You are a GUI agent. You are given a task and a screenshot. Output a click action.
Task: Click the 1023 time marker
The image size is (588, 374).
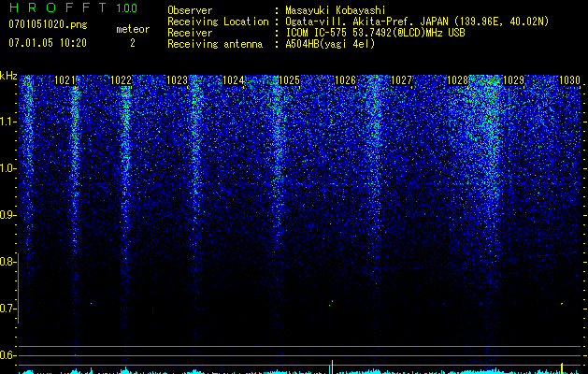click(177, 80)
